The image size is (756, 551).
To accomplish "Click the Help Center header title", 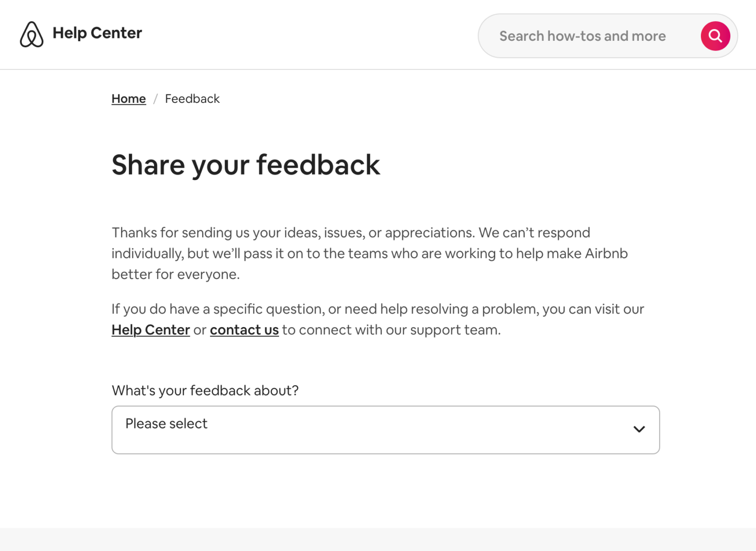I will click(97, 33).
